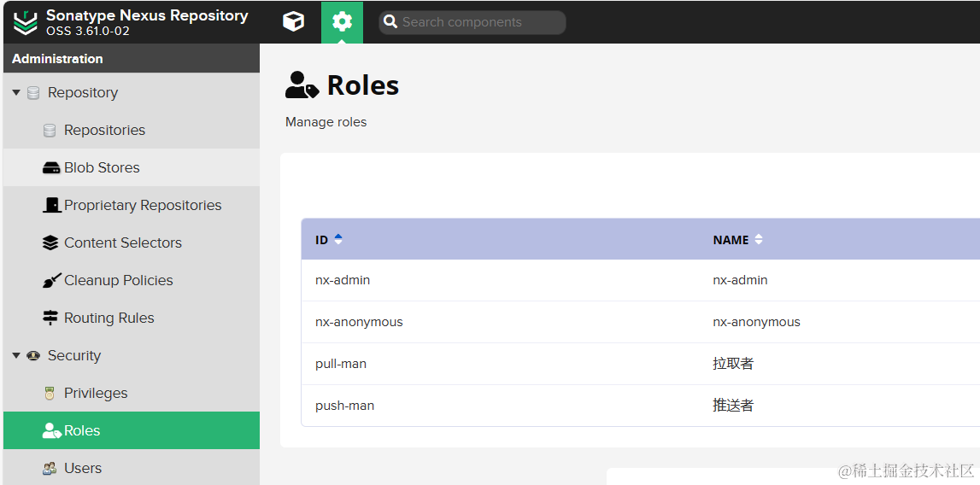Click the Routing Rules signpost icon
This screenshot has width=980, height=485.
(x=50, y=318)
